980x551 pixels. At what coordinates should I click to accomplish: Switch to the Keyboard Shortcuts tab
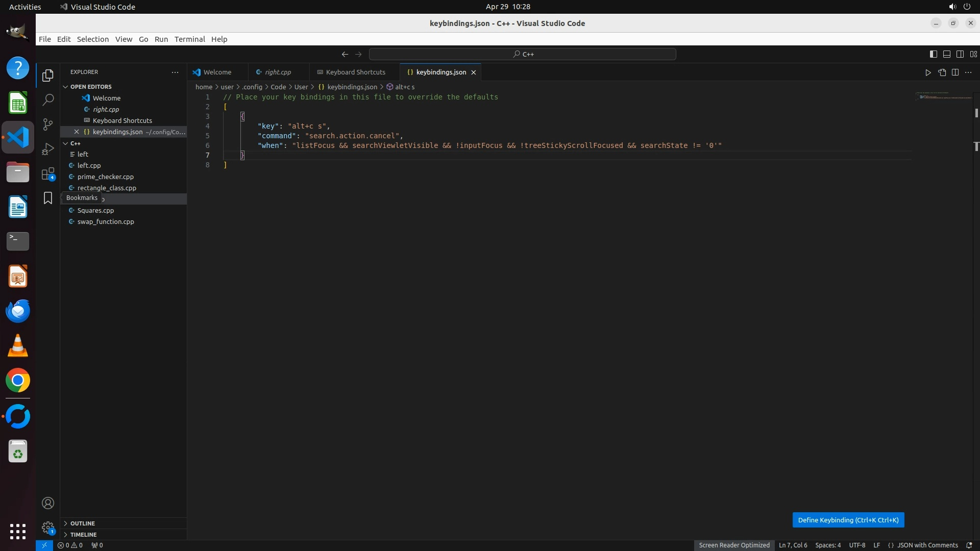pyautogui.click(x=355, y=72)
